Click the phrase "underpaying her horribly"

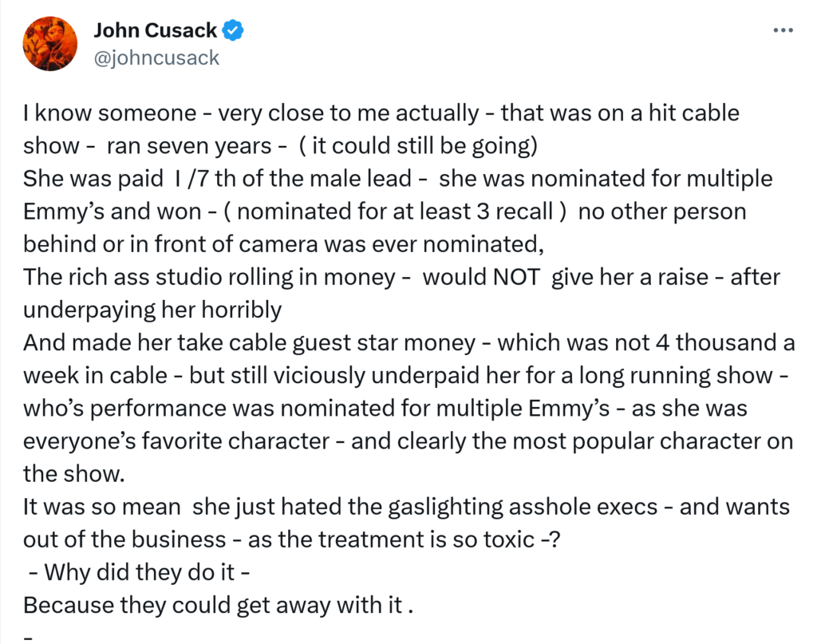(152, 310)
